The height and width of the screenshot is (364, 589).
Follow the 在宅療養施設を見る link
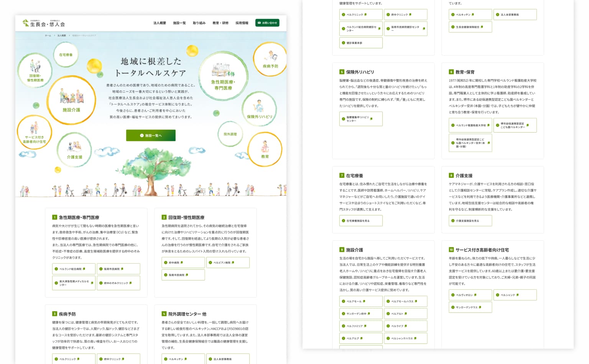(360, 221)
